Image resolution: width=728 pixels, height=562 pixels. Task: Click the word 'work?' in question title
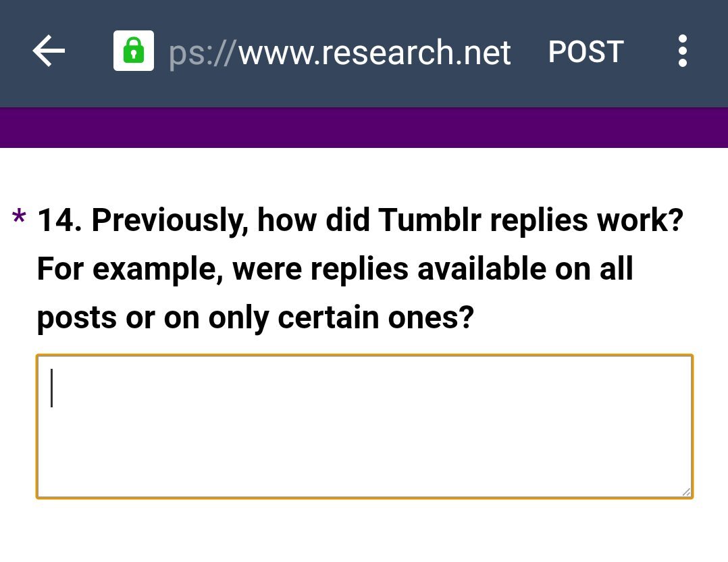640,220
